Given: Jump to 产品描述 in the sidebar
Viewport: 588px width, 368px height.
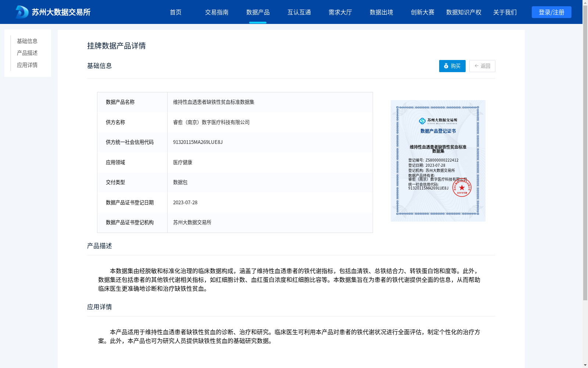Looking at the screenshot, I should (x=27, y=53).
